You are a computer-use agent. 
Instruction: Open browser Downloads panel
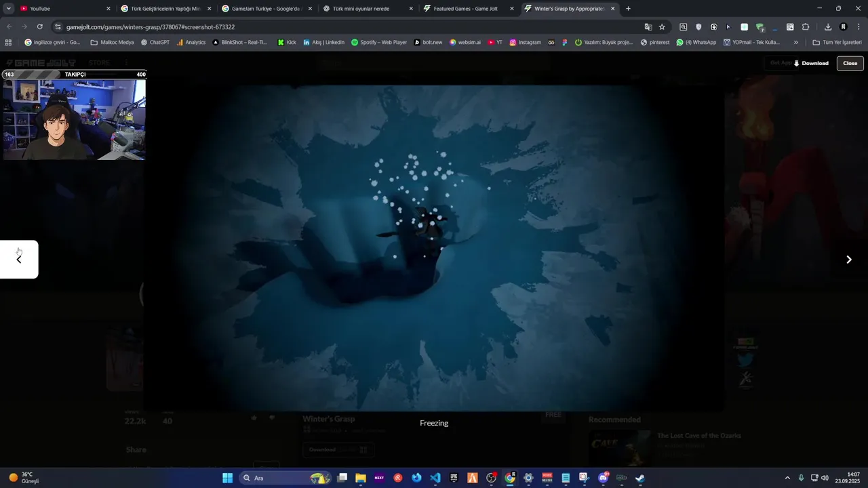click(828, 27)
